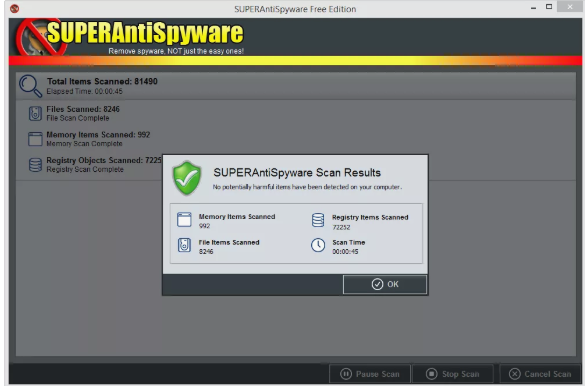
Task: Minimize the SUPERAntiSpyware window
Action: [534, 7]
